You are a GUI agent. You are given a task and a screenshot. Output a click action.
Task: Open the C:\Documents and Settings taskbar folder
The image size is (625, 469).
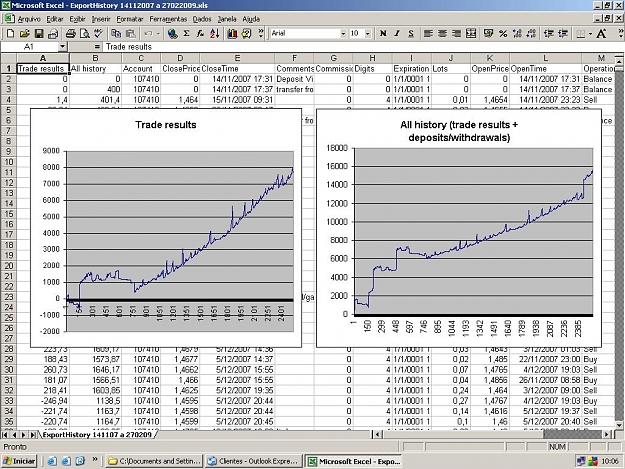click(x=154, y=461)
